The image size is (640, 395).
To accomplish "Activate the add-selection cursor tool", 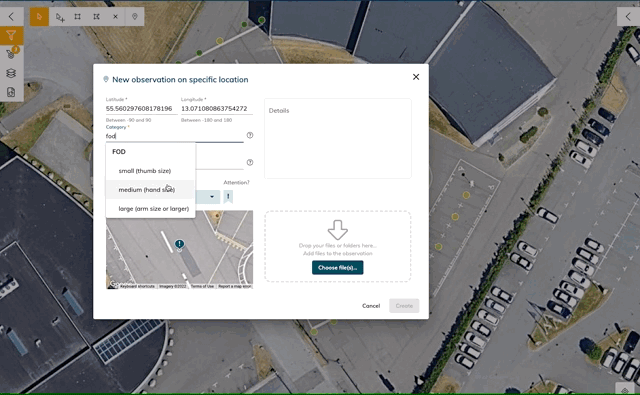I will point(60,17).
